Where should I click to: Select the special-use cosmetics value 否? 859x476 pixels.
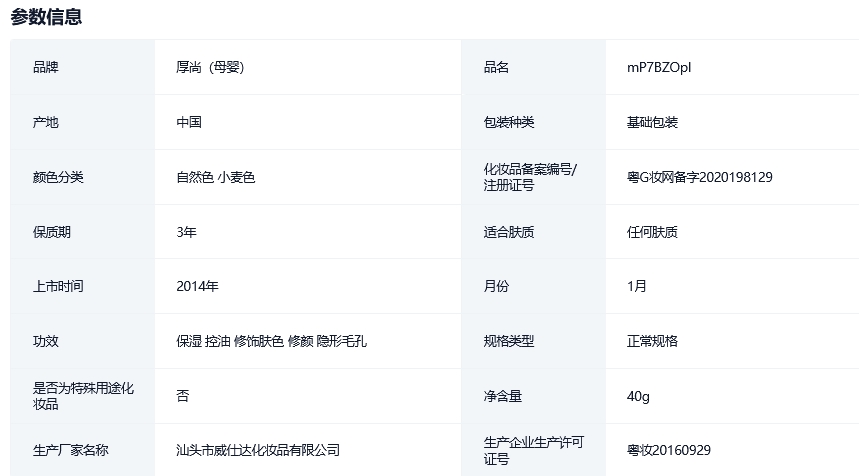pyautogui.click(x=182, y=396)
